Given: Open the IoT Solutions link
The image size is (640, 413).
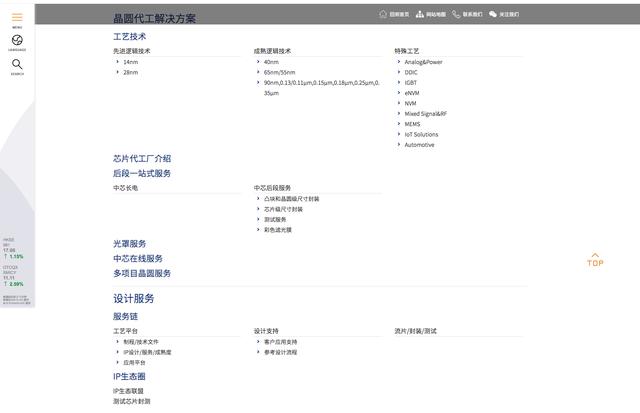Looking at the screenshot, I should click(x=421, y=134).
